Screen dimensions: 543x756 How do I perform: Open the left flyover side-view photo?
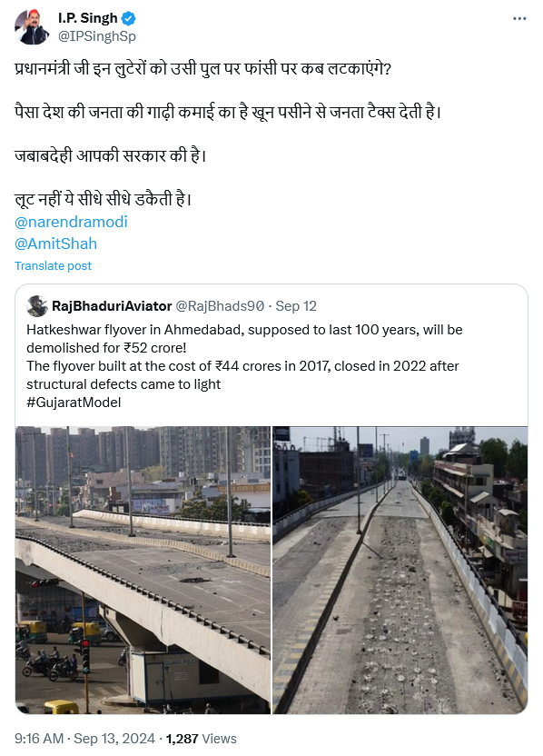pos(143,570)
